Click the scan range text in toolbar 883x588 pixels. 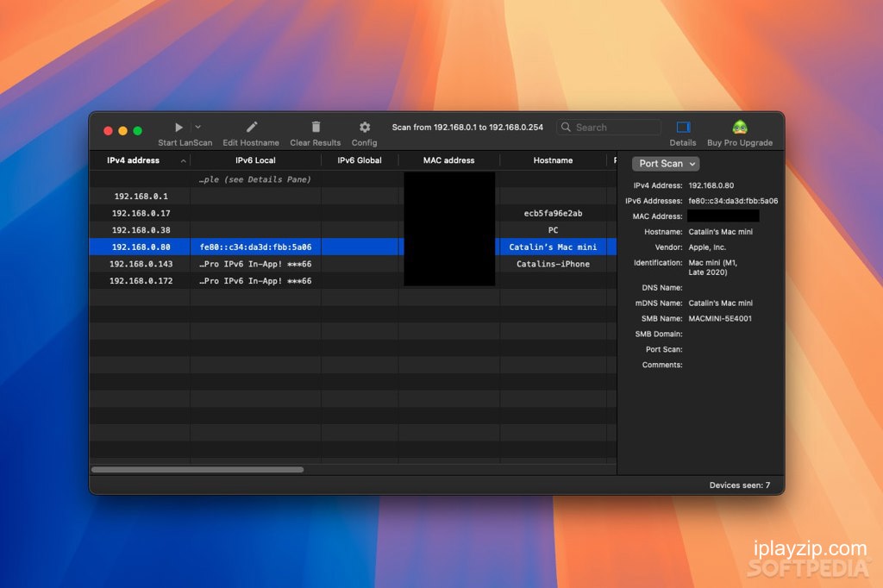tap(467, 128)
